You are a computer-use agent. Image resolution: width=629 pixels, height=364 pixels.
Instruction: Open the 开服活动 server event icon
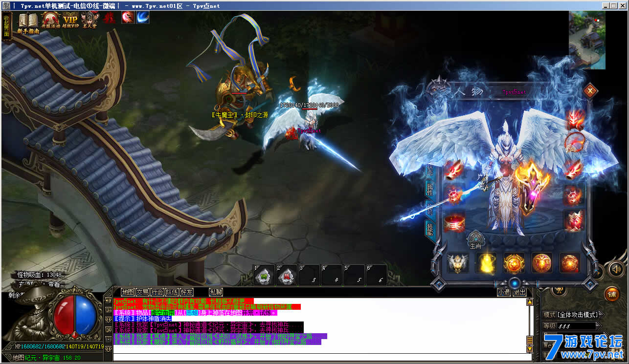click(x=50, y=21)
